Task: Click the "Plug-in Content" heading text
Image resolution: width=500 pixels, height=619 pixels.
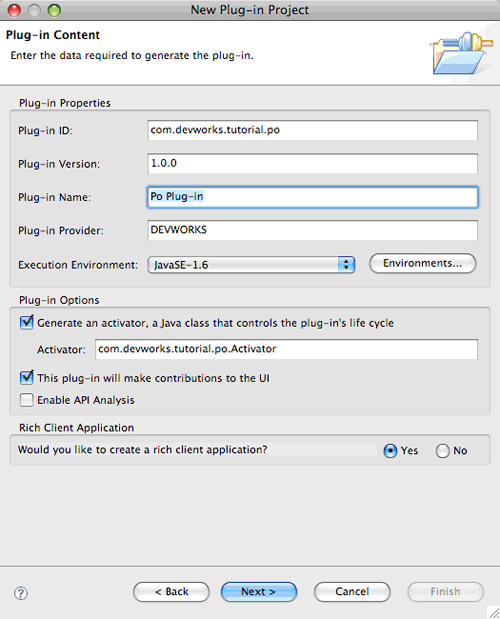Action: click(x=53, y=35)
